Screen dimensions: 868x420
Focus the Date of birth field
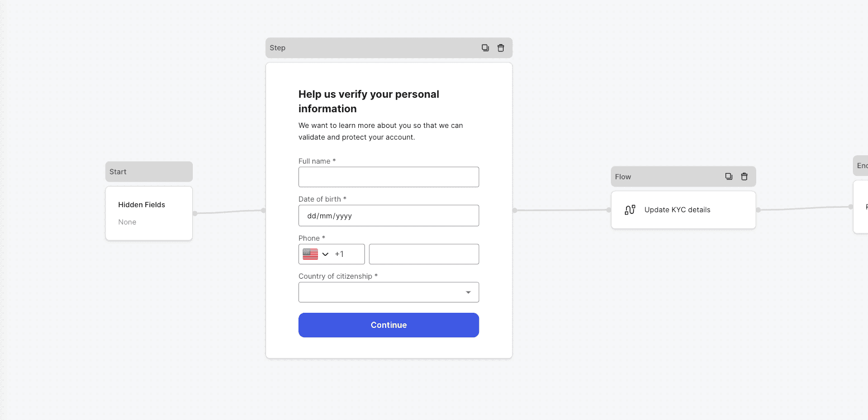388,216
